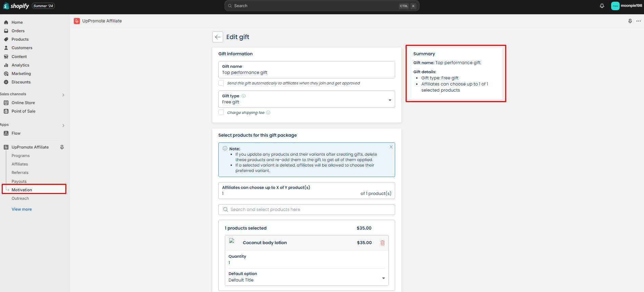Click the Marketing target icon
Screen dimensions: 644x292
pos(6,74)
